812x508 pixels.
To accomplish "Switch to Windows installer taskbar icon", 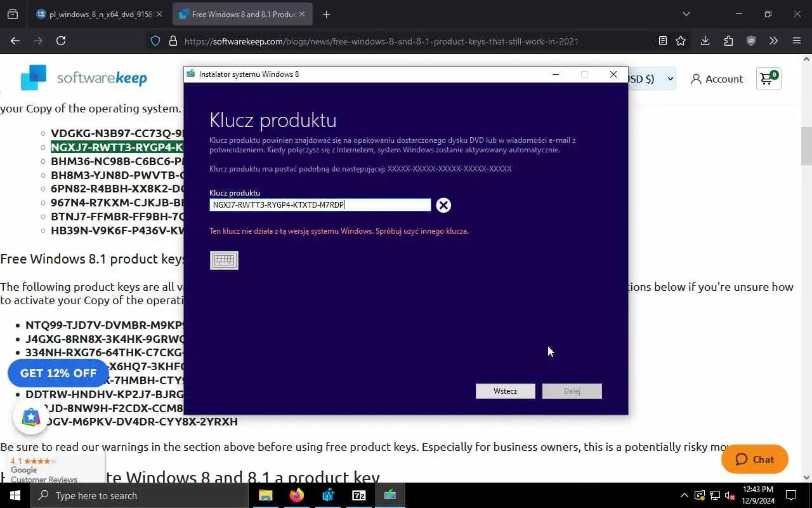I will tap(390, 495).
